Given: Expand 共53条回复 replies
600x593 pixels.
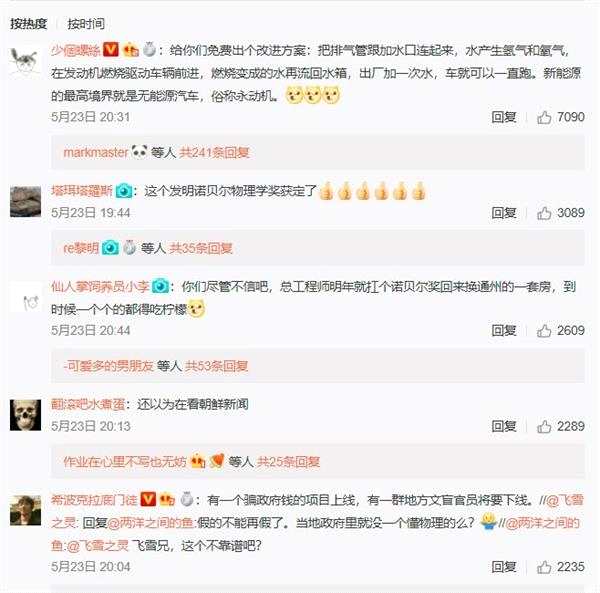Looking at the screenshot, I should click(x=216, y=366).
